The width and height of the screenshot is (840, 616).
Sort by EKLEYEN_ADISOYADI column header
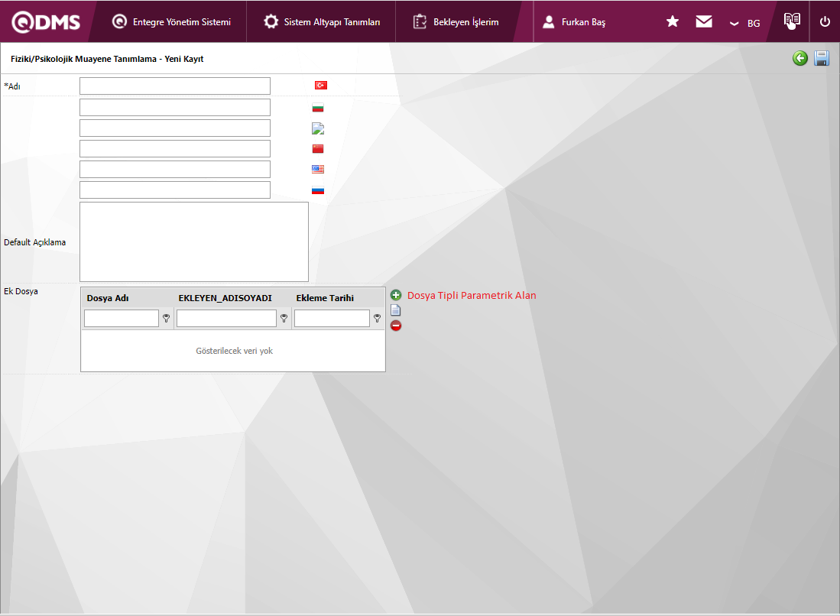(x=225, y=298)
